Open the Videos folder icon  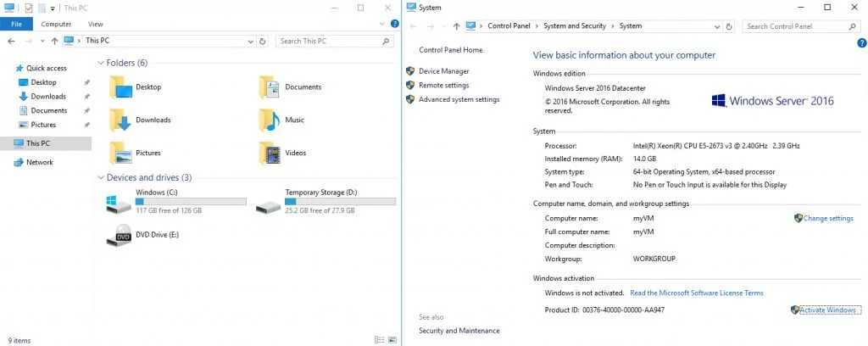point(269,153)
